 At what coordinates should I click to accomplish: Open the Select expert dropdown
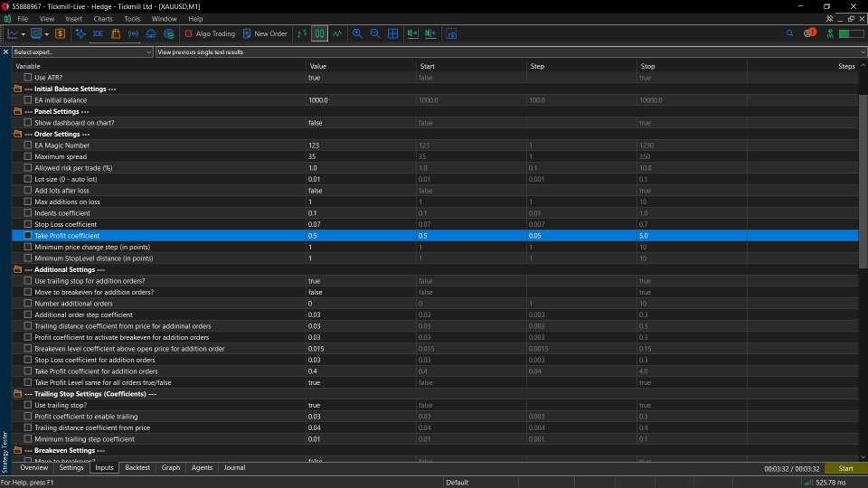[82, 52]
